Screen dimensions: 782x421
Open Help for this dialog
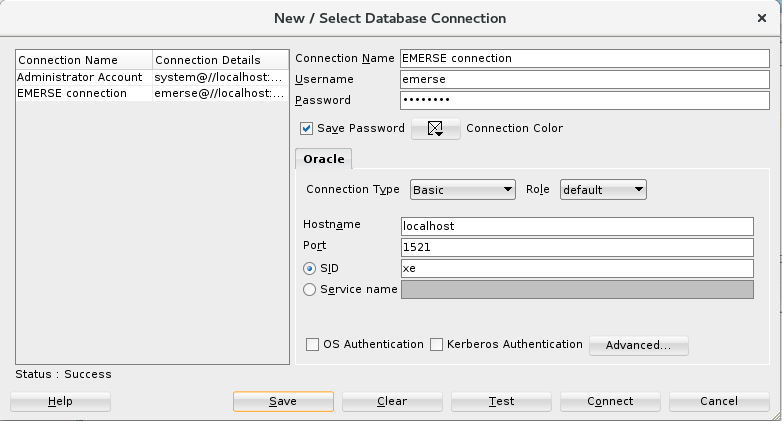click(x=60, y=401)
